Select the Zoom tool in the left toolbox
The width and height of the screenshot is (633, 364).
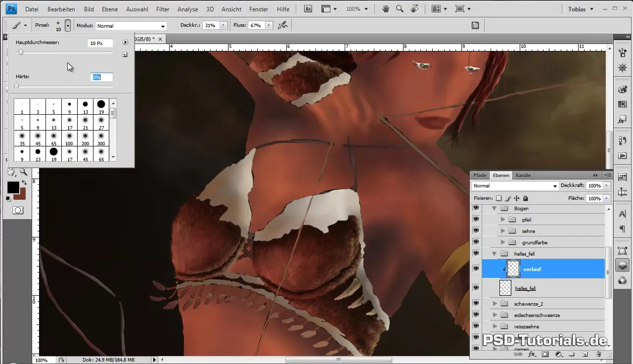click(x=23, y=172)
